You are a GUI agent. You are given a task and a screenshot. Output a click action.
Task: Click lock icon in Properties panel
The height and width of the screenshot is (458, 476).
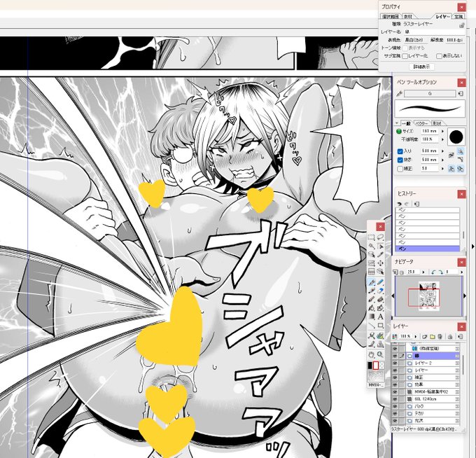point(461,25)
